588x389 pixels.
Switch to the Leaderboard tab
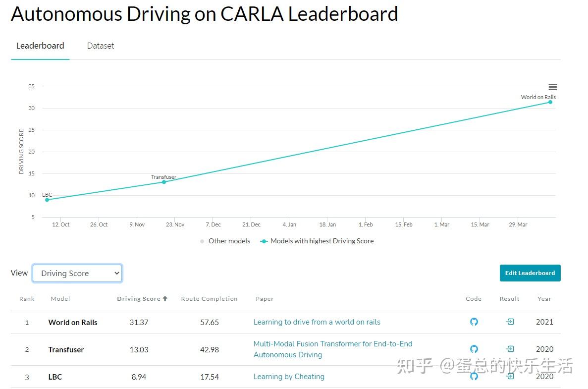pos(40,46)
